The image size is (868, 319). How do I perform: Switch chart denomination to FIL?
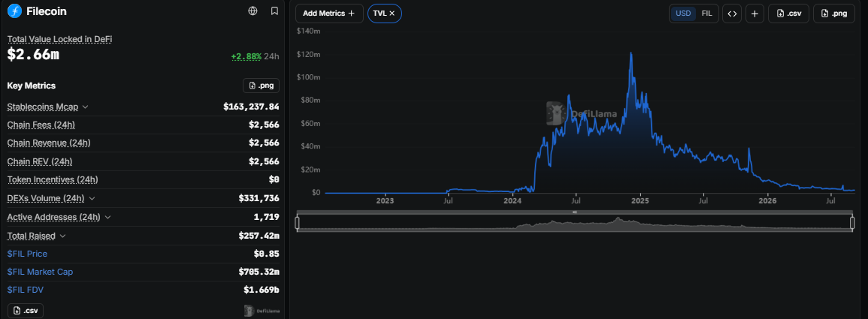tap(707, 14)
